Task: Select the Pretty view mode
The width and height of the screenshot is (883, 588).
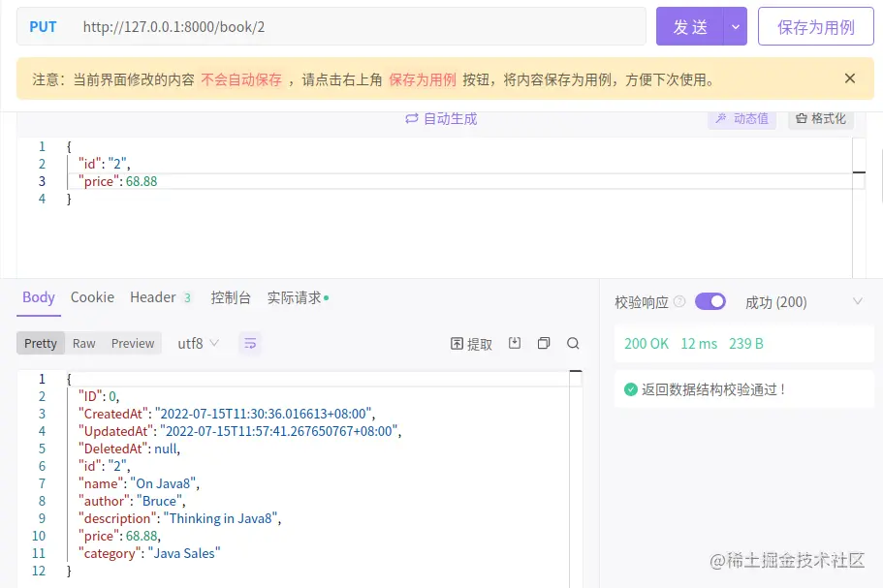Action: 41,343
